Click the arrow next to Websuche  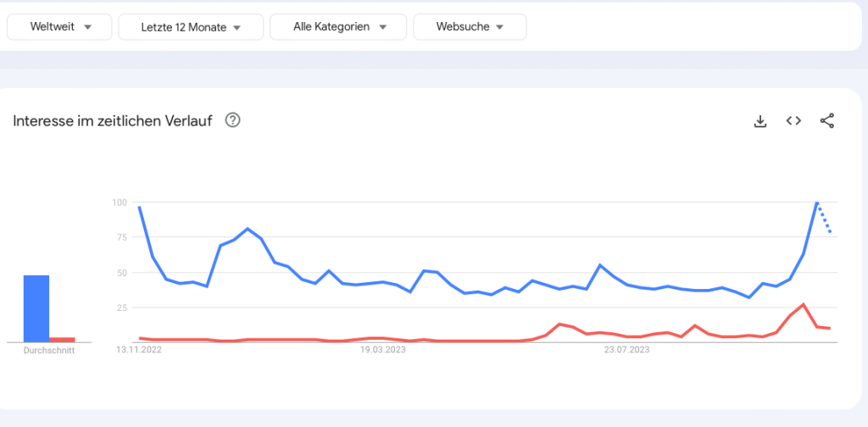coord(500,27)
